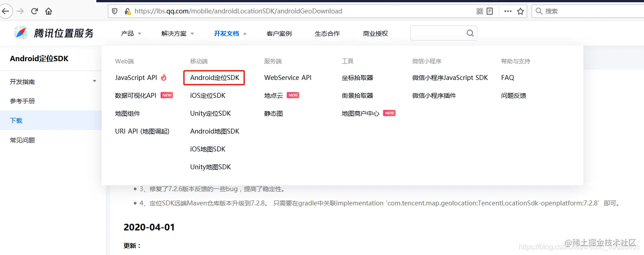Expand the 解决方案 dropdown menu
The height and width of the screenshot is (255, 644).
pyautogui.click(x=178, y=33)
